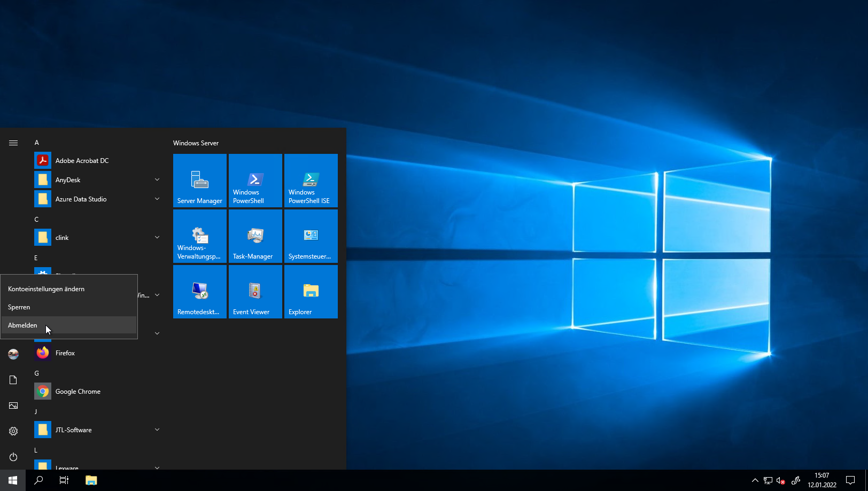Open Task View on taskbar

coord(64,480)
